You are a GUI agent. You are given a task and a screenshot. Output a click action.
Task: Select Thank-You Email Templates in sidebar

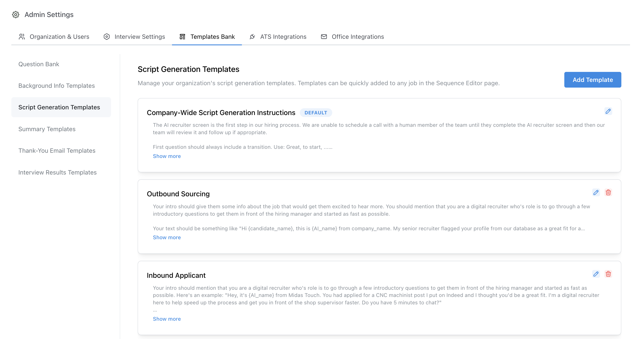57,151
